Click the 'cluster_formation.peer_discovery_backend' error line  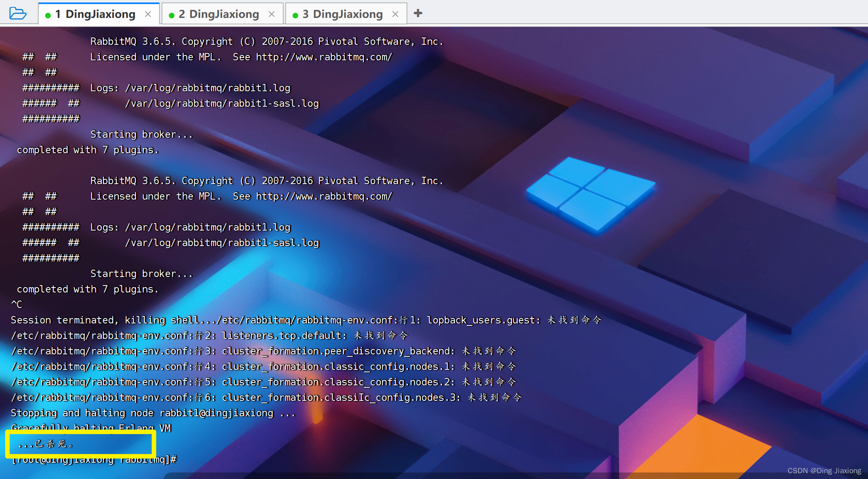(x=264, y=351)
